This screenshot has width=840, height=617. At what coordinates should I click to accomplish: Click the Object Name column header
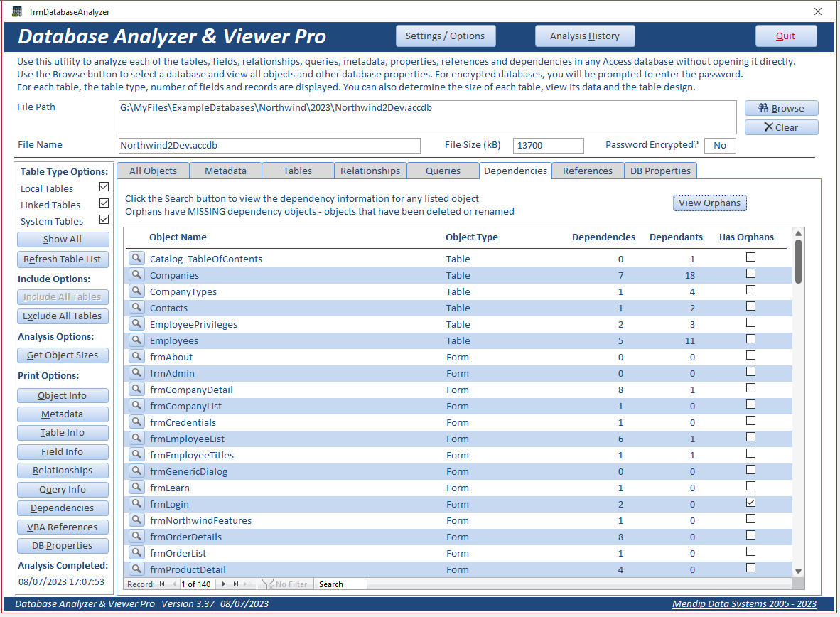pos(178,237)
